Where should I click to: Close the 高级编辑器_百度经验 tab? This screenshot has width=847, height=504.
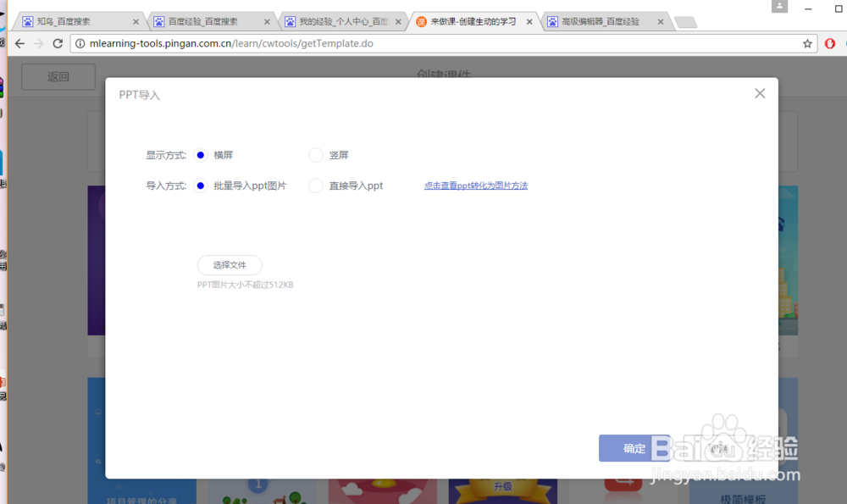click(661, 22)
